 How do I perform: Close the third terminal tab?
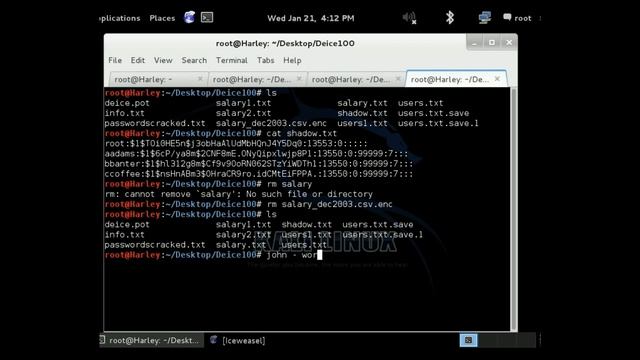(x=398, y=79)
